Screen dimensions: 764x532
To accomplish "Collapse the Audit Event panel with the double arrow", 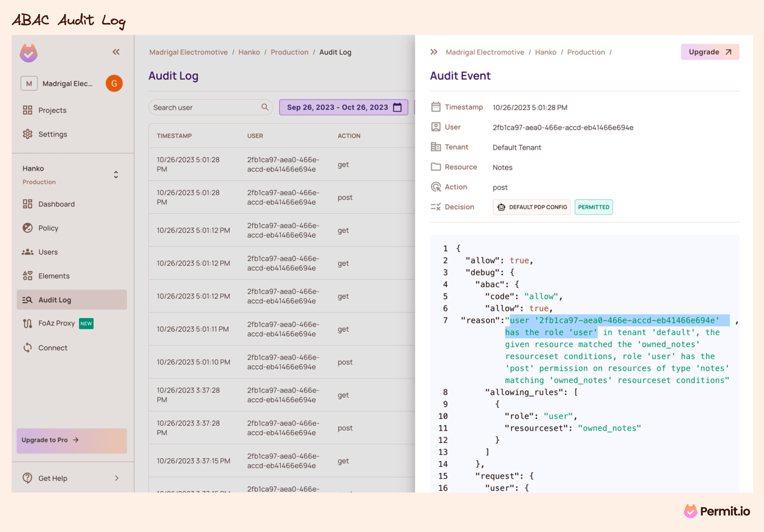I will pos(433,52).
